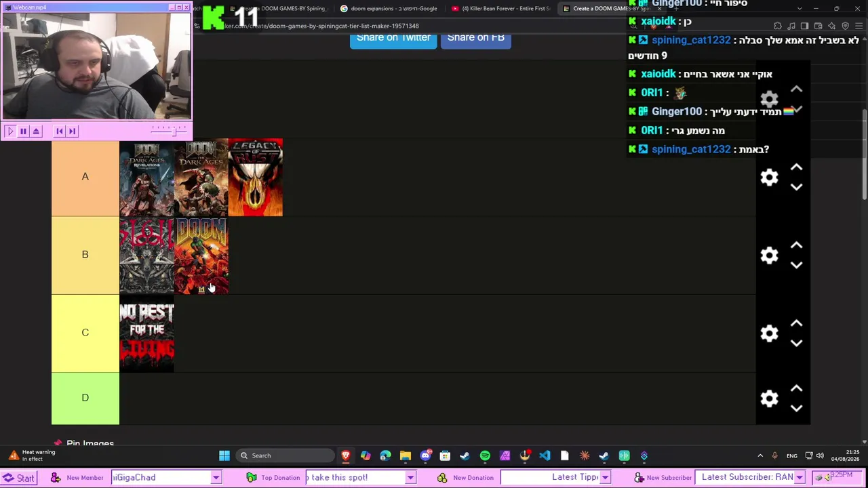Open settings gear for tier C row

pyautogui.click(x=769, y=333)
